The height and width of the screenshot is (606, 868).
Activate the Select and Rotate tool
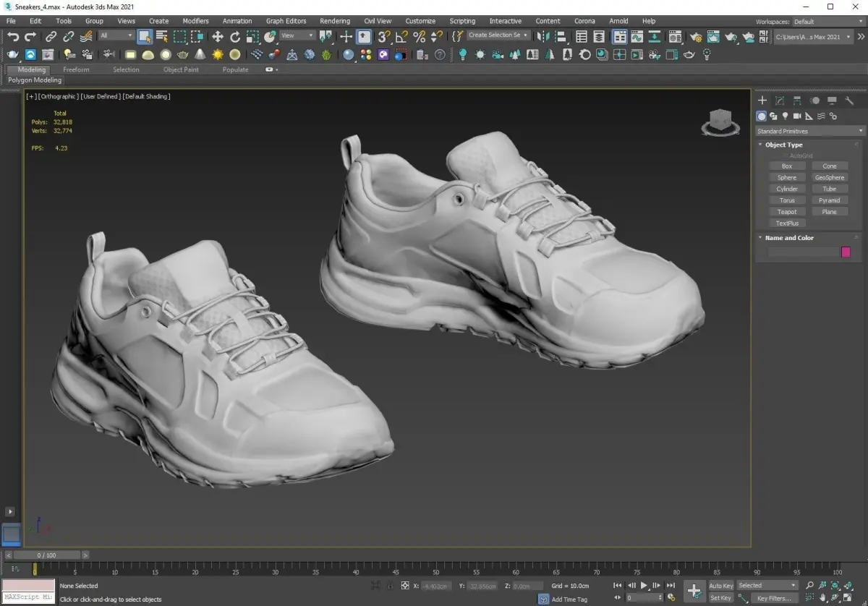click(x=236, y=36)
